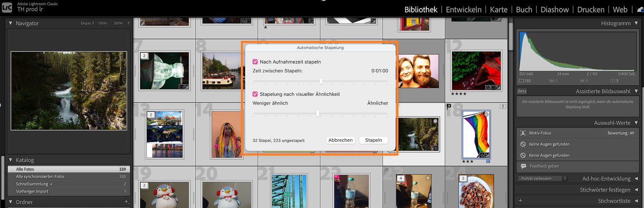Collapse the Histogramm panel
The width and height of the screenshot is (644, 208).
636,24
